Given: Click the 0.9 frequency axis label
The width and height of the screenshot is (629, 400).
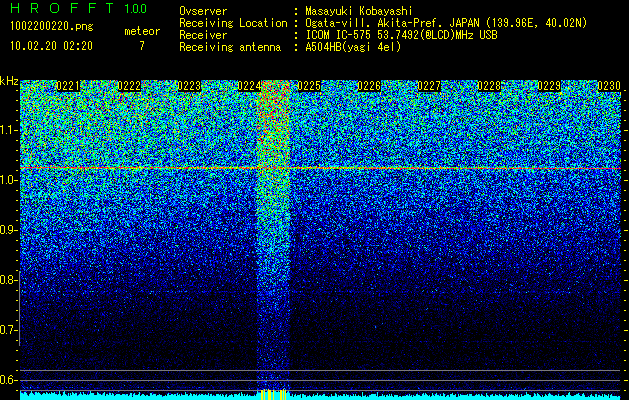Looking at the screenshot, I should coord(8,230).
